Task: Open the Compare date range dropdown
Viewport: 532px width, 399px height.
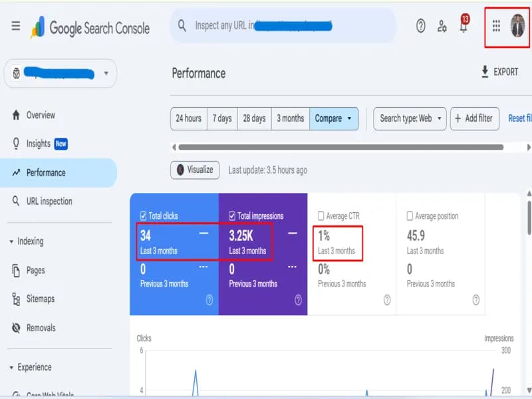Action: click(334, 118)
